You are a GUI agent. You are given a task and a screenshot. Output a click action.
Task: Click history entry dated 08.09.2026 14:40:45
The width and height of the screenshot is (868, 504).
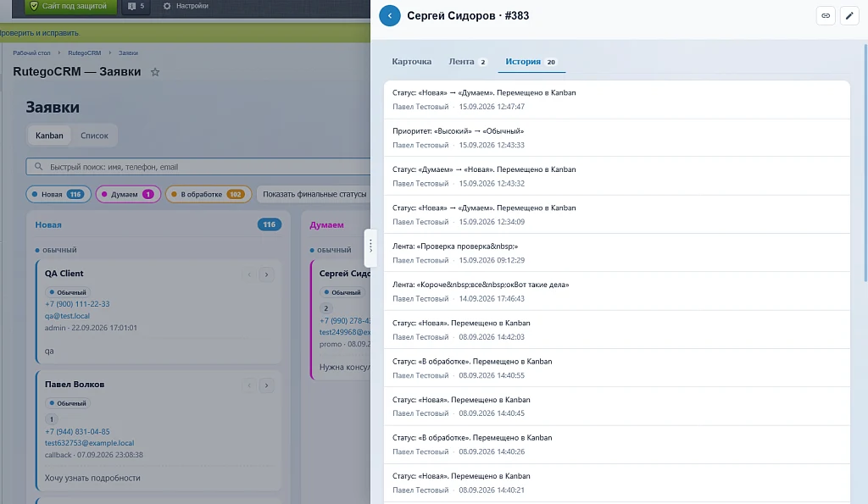617,406
